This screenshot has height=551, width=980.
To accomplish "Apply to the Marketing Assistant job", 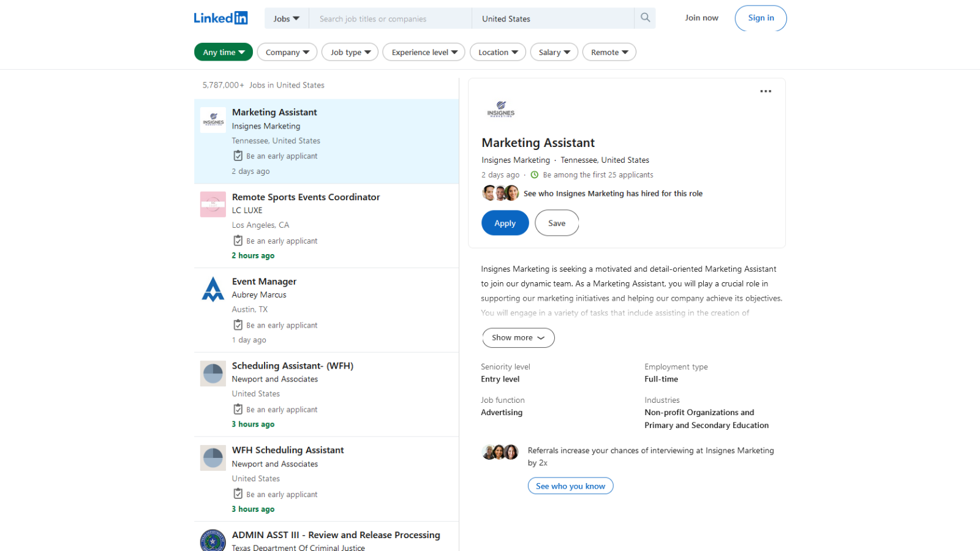I will [505, 223].
